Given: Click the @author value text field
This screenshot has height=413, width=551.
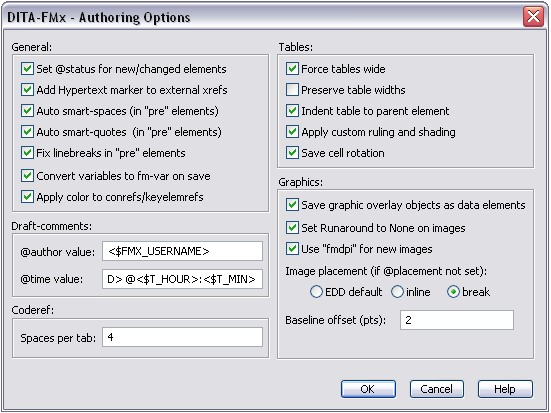Looking at the screenshot, I should 182,251.
